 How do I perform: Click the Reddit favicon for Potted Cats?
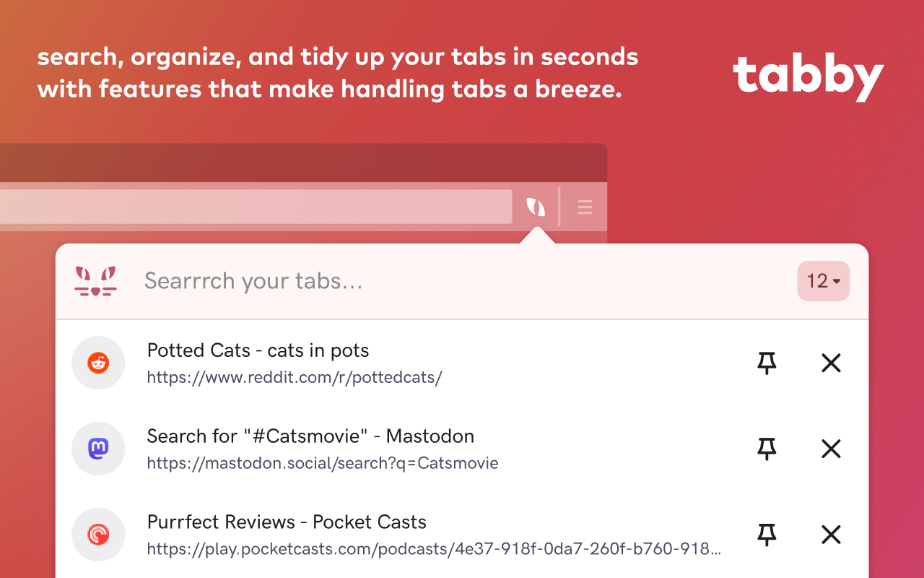tap(98, 363)
